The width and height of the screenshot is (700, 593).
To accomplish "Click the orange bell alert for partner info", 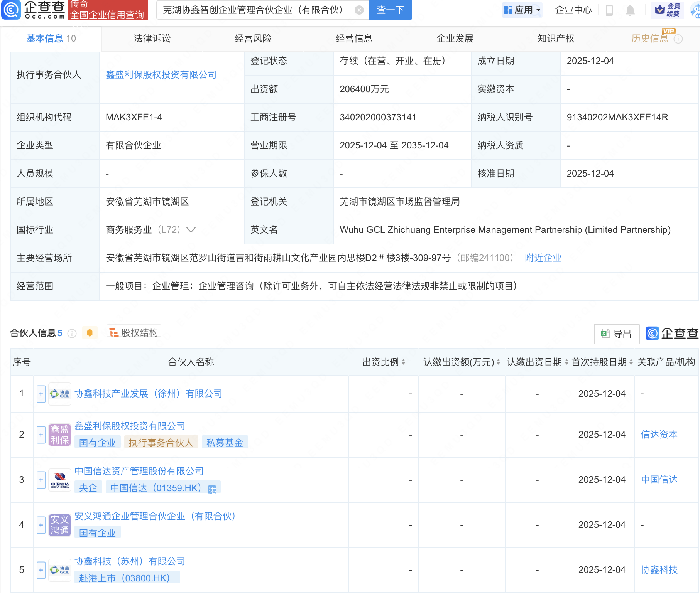I will coord(90,333).
